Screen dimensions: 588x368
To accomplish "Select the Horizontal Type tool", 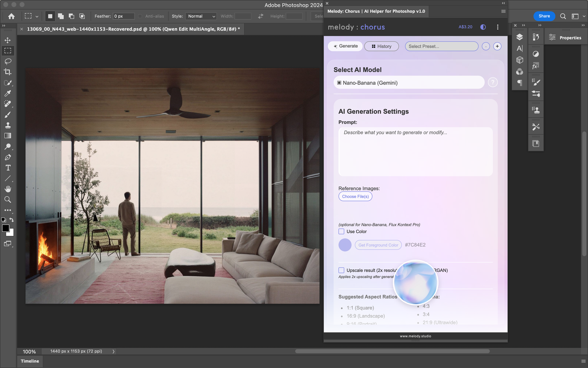I will click(x=8, y=168).
